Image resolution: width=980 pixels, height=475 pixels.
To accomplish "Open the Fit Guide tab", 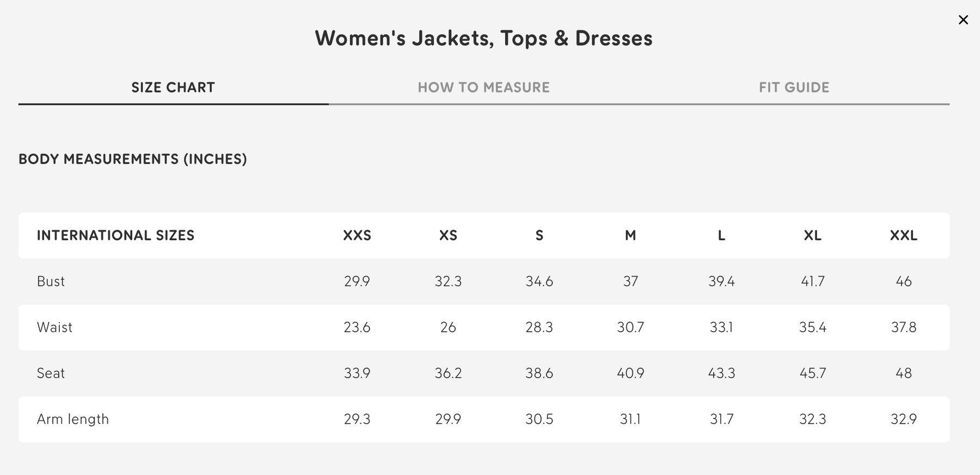I will (x=794, y=87).
